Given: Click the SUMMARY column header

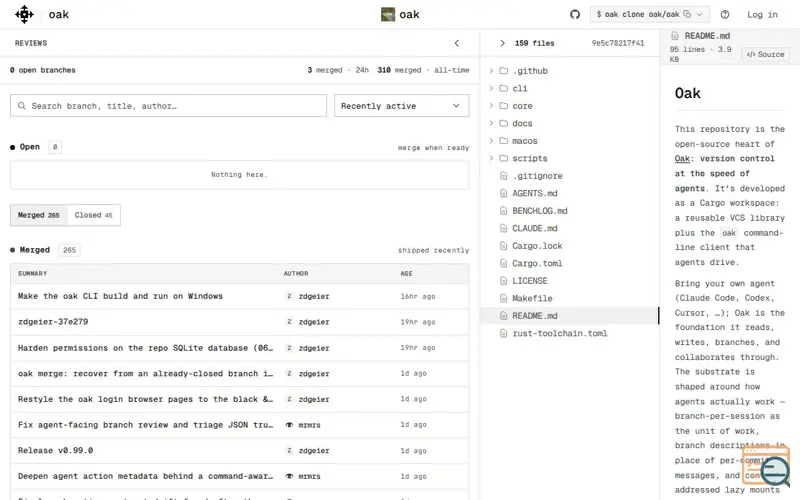Looking at the screenshot, I should point(32,273).
